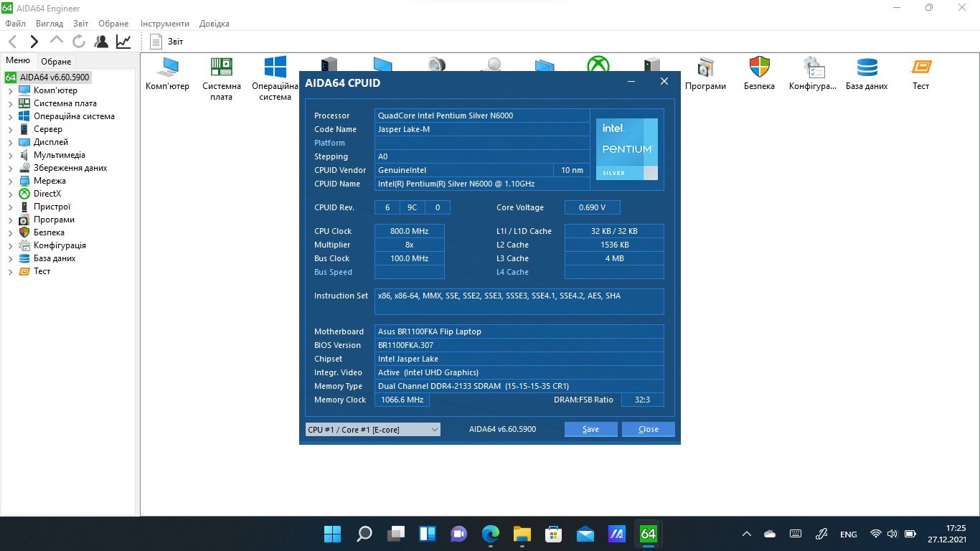Open Файл menu
980x551 pixels.
click(x=15, y=24)
